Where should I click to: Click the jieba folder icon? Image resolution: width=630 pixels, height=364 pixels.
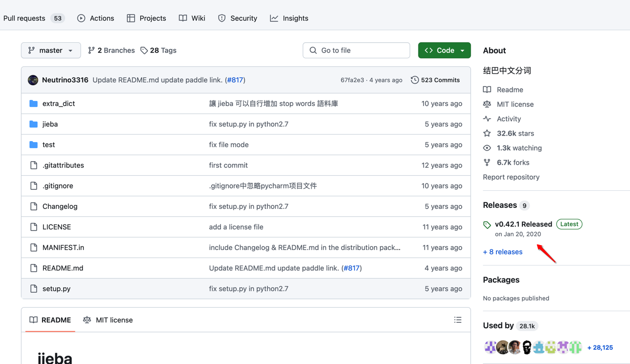coord(34,124)
